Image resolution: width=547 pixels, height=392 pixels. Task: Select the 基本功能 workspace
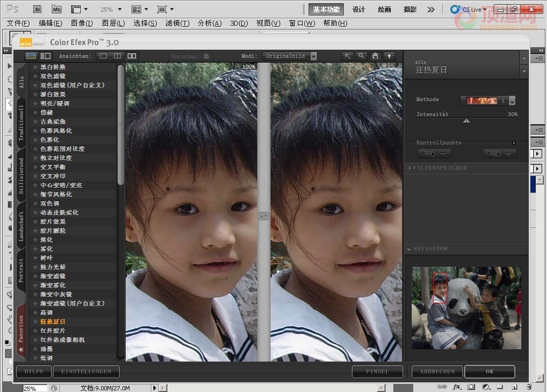[326, 10]
